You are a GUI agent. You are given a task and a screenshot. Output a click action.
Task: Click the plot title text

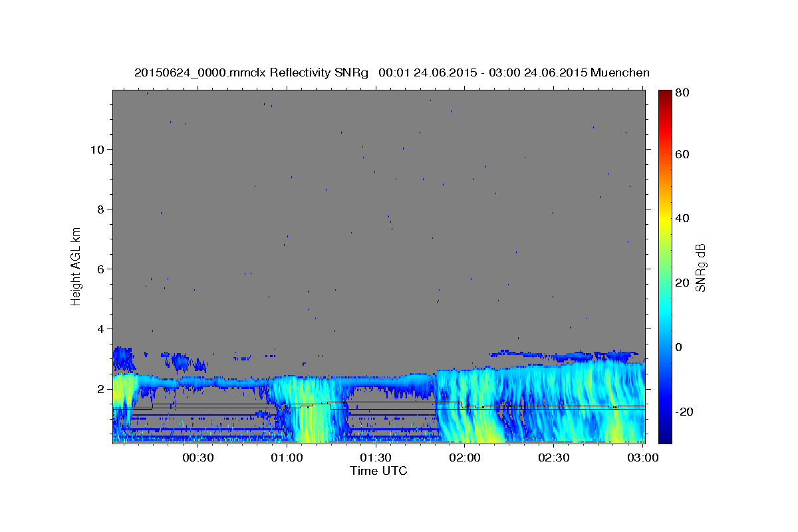392,72
